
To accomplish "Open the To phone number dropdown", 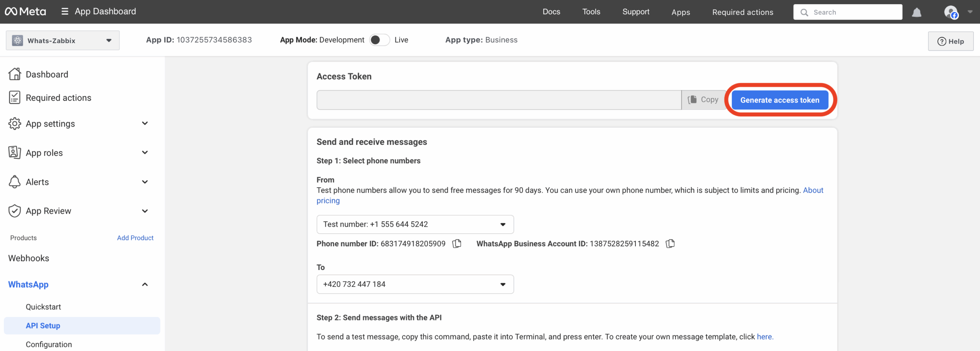I will click(x=415, y=284).
